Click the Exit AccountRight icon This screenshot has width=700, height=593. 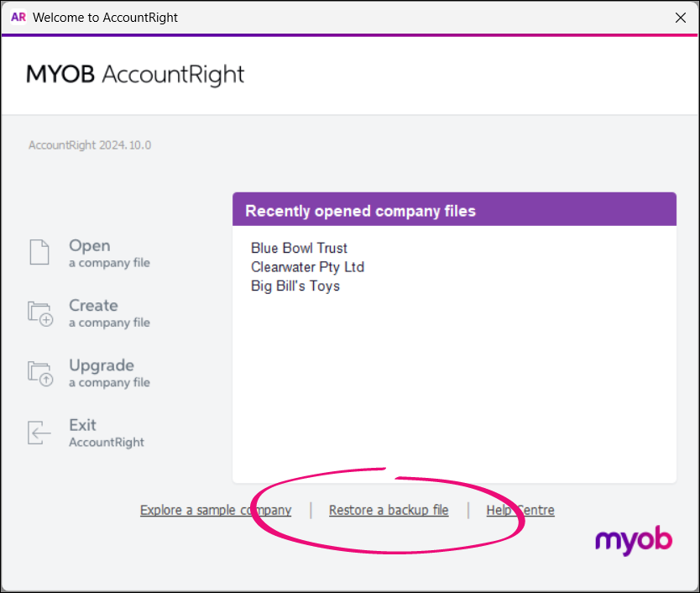[39, 432]
